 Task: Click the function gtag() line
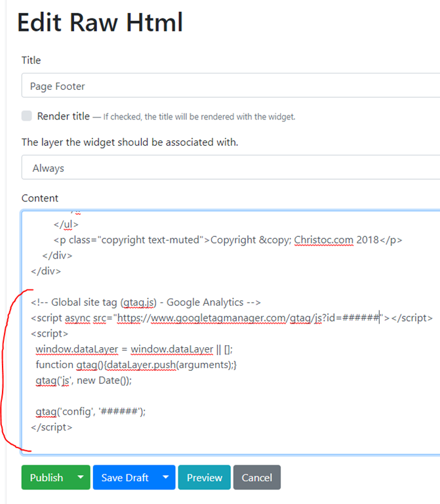[136, 365]
